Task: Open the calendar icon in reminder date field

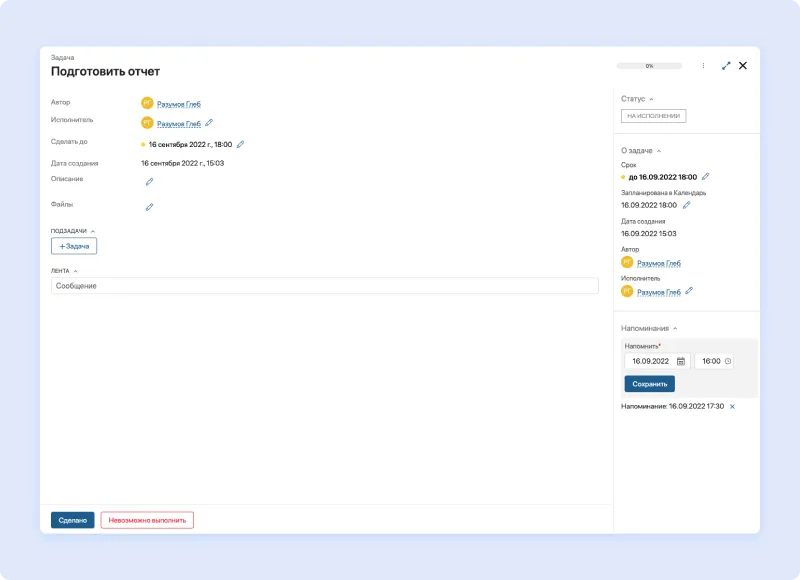Action: tap(680, 361)
